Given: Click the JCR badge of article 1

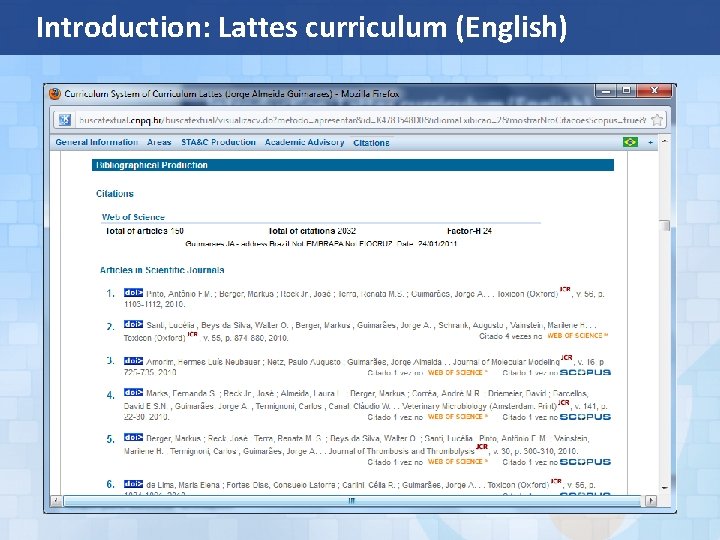Looking at the screenshot, I should 565,289.
